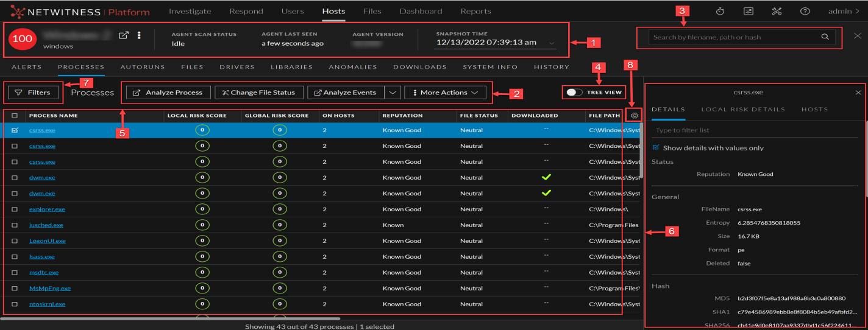Open the admin tools wrench icon
Screen dimensions: 868x330
[x=777, y=11]
